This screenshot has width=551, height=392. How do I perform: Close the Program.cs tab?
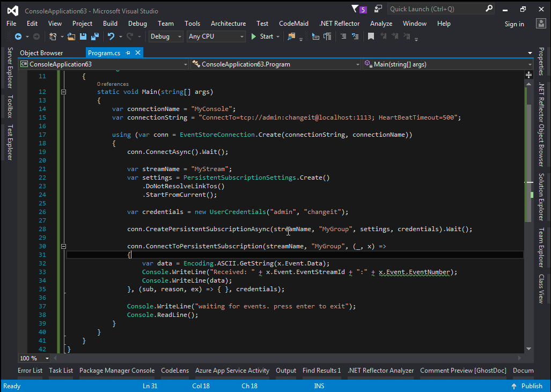point(138,53)
